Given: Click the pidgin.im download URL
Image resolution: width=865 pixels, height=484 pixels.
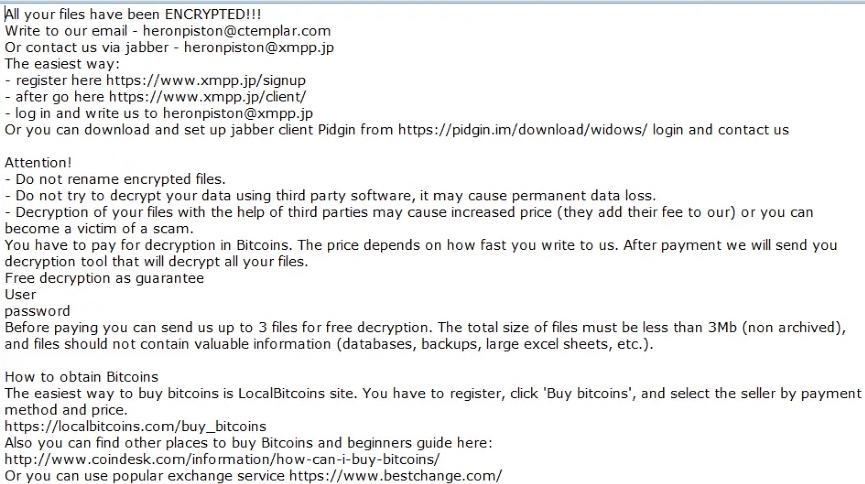Looking at the screenshot, I should pyautogui.click(x=522, y=130).
